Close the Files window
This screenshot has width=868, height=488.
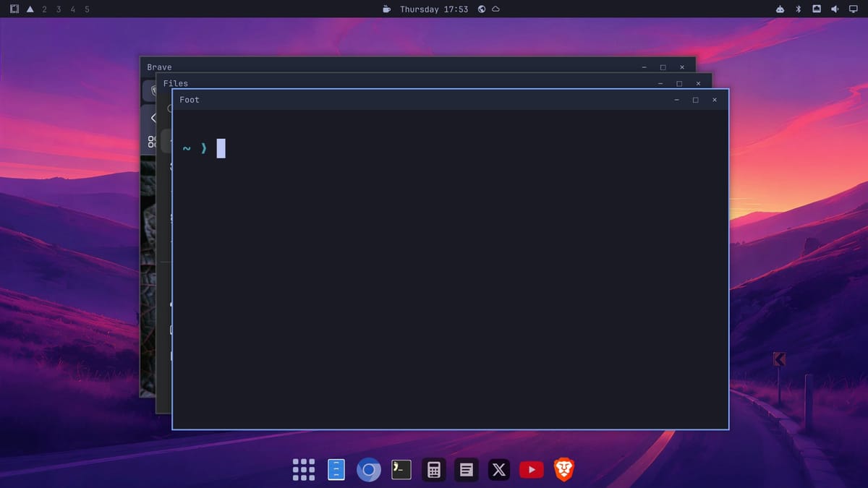[698, 83]
